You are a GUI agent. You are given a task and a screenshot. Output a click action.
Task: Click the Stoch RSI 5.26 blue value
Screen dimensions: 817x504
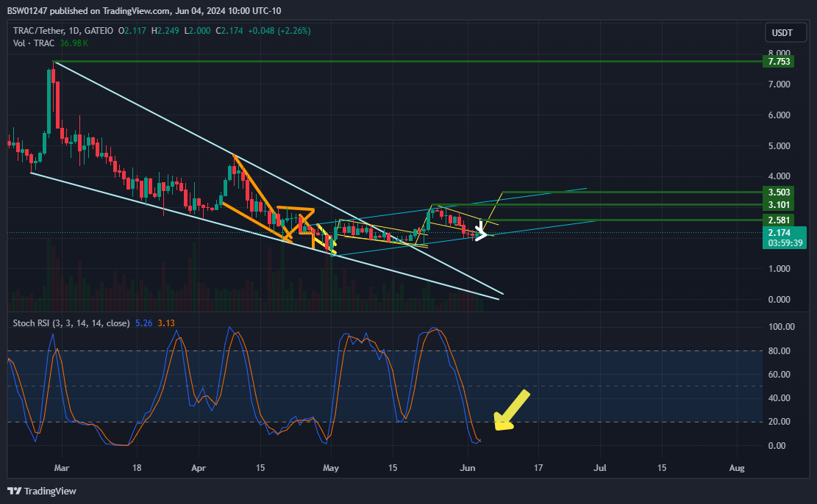click(x=144, y=323)
